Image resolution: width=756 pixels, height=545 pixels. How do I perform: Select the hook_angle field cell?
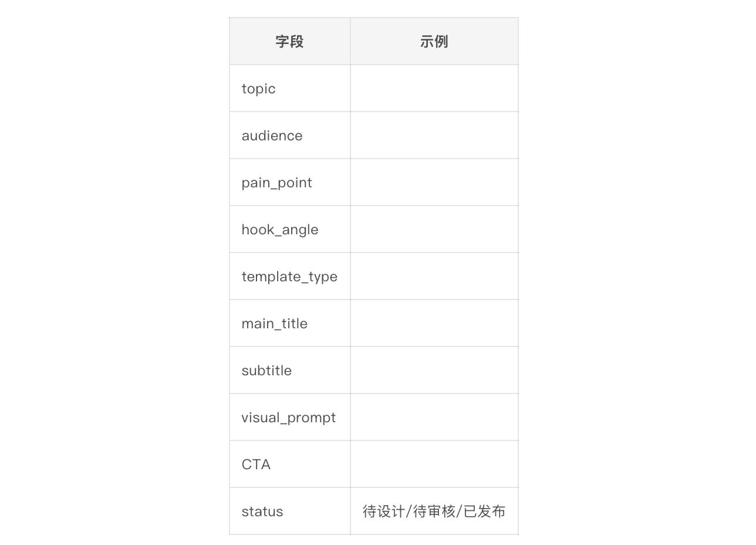[290, 229]
